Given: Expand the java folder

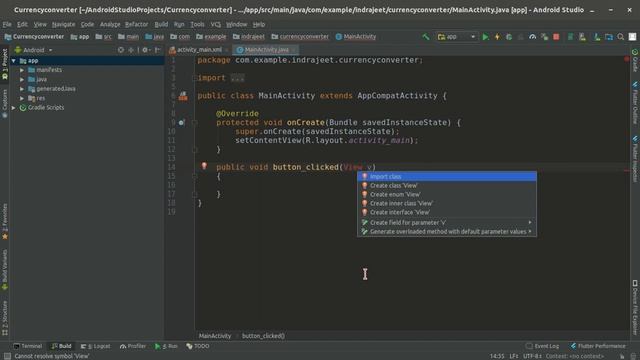Looking at the screenshot, I should [x=22, y=79].
